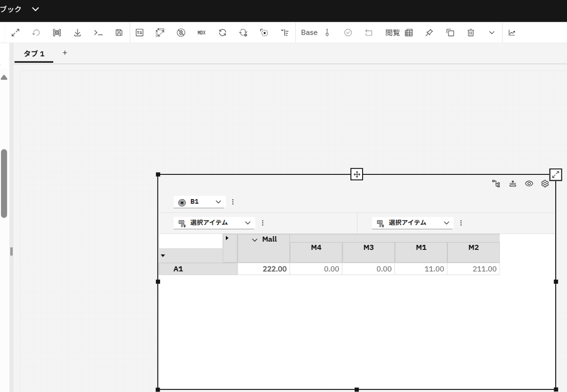This screenshot has height=392, width=567.
Task: Duplicate the widget with copy icon
Action: [x=450, y=32]
